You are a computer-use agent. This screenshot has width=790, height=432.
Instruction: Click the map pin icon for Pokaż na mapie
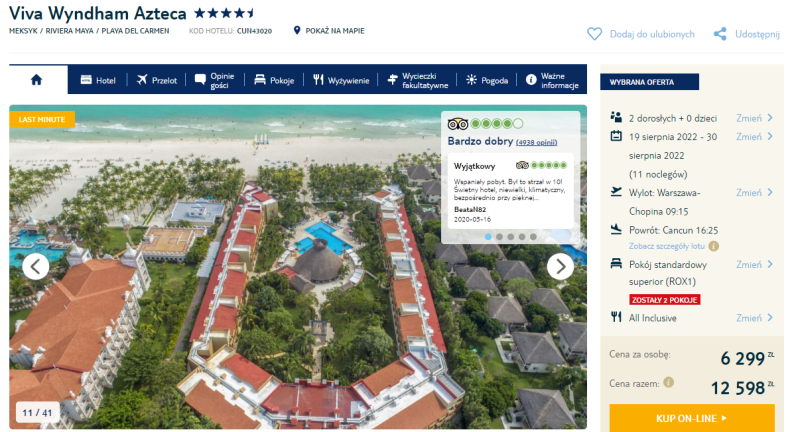tap(297, 30)
